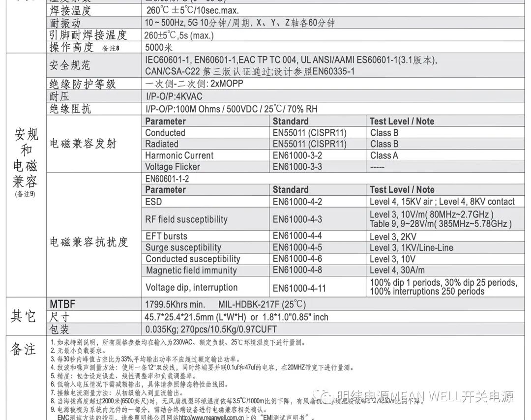
Task: Select the 其它 section header
Action: pyautogui.click(x=23, y=317)
